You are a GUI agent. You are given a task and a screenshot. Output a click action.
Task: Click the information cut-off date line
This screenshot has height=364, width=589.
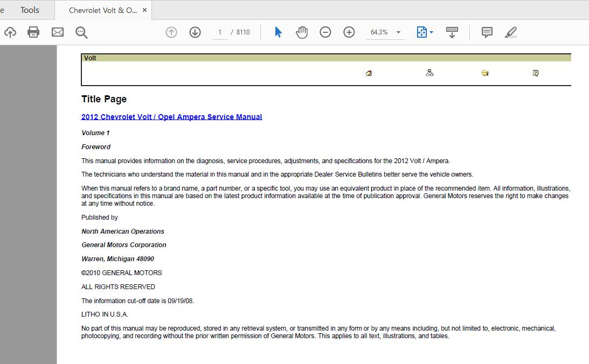click(137, 301)
